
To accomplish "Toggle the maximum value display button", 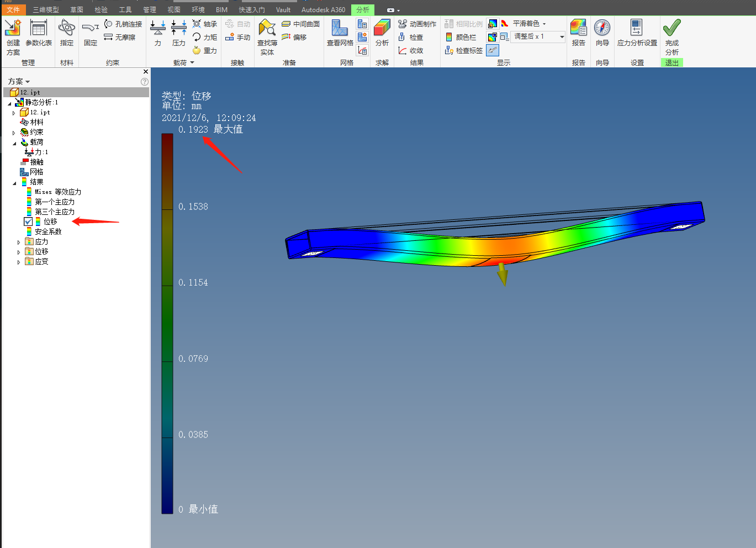I will (492, 24).
